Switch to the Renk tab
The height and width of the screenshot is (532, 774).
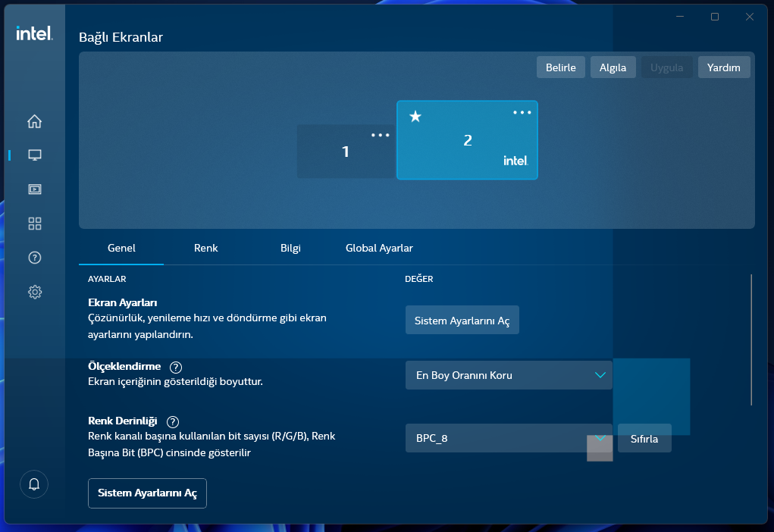point(206,249)
